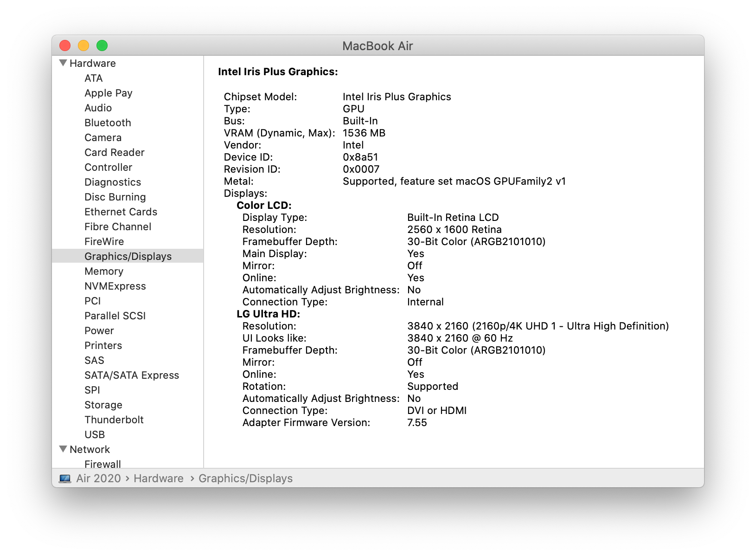Click the MacBook Air window title

[378, 45]
